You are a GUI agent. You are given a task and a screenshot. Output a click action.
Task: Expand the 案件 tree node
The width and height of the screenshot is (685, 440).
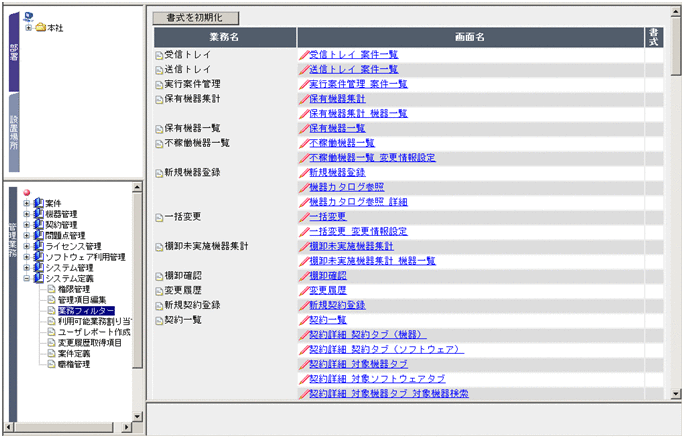[27, 203]
